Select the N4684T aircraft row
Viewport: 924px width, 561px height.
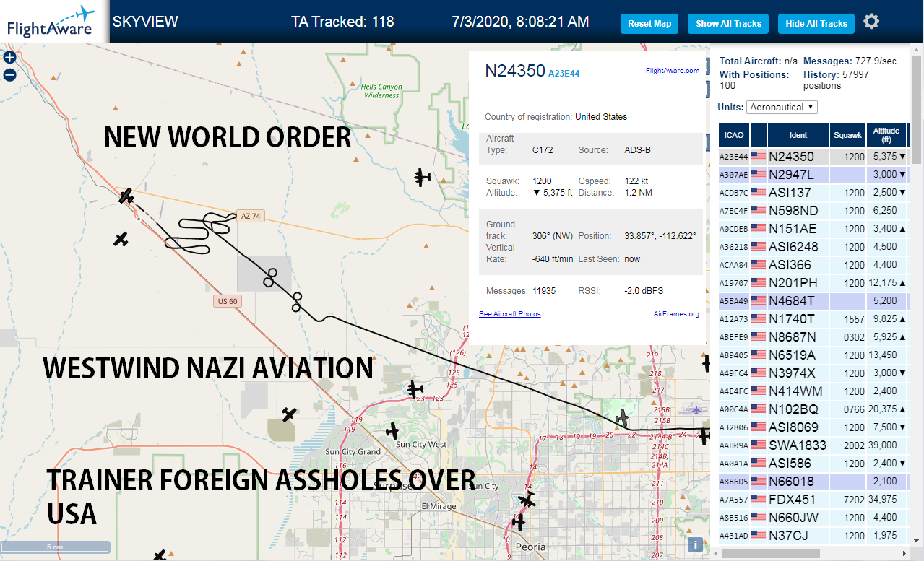(813, 300)
